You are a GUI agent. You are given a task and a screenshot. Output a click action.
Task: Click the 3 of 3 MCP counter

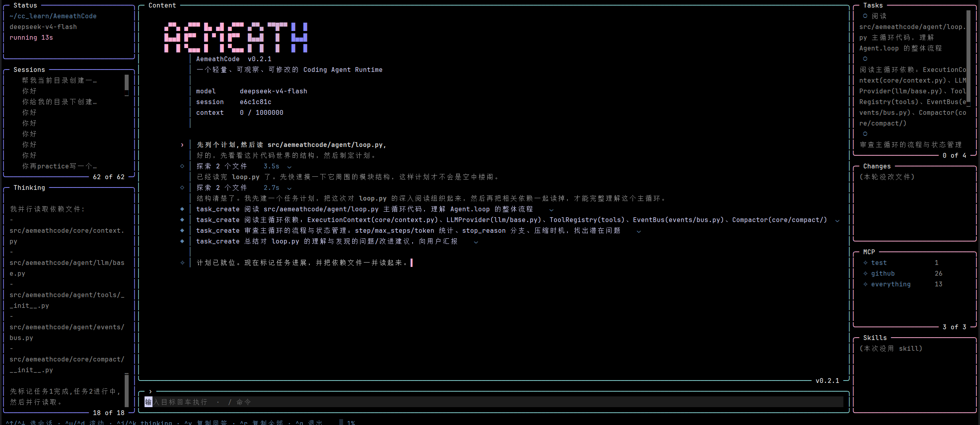click(955, 327)
